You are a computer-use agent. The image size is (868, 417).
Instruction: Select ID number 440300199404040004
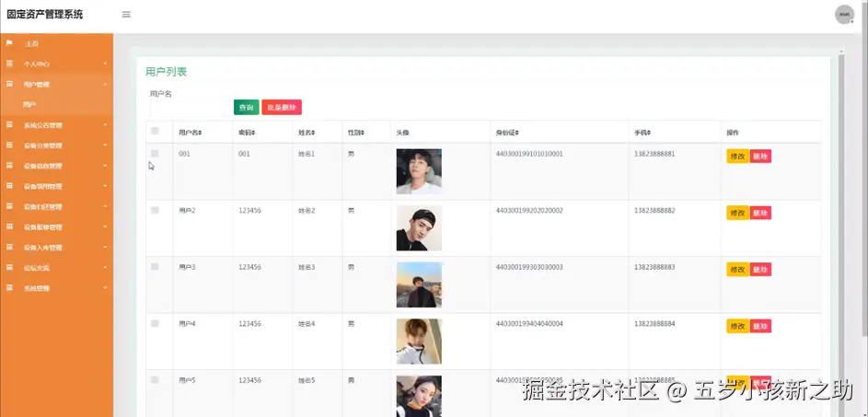click(x=529, y=323)
